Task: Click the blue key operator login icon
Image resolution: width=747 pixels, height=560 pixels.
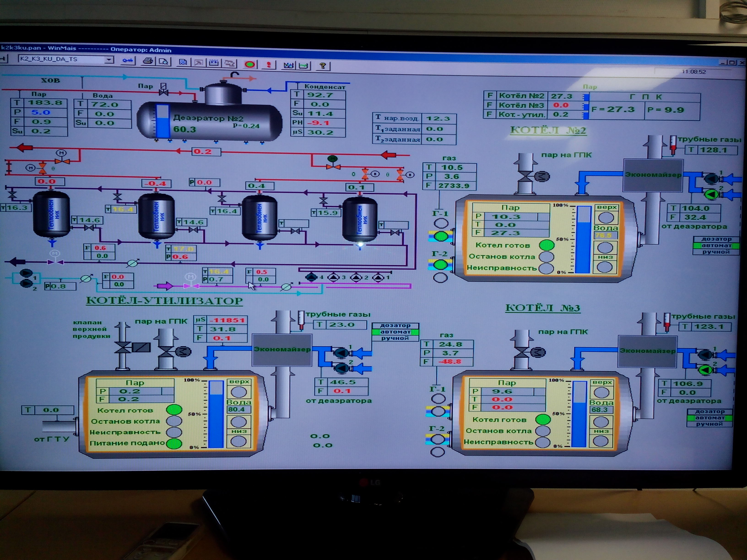Action: point(128,61)
